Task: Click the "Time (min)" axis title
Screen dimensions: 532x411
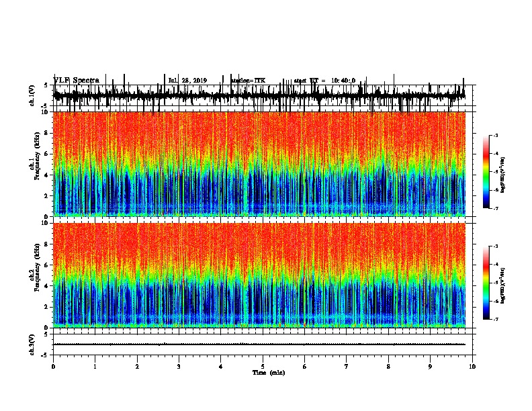Action: pos(269,373)
